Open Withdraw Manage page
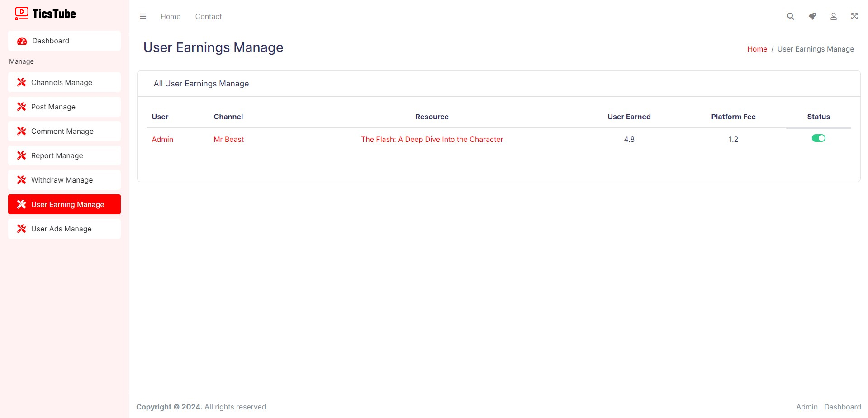868x418 pixels. pyautogui.click(x=62, y=180)
